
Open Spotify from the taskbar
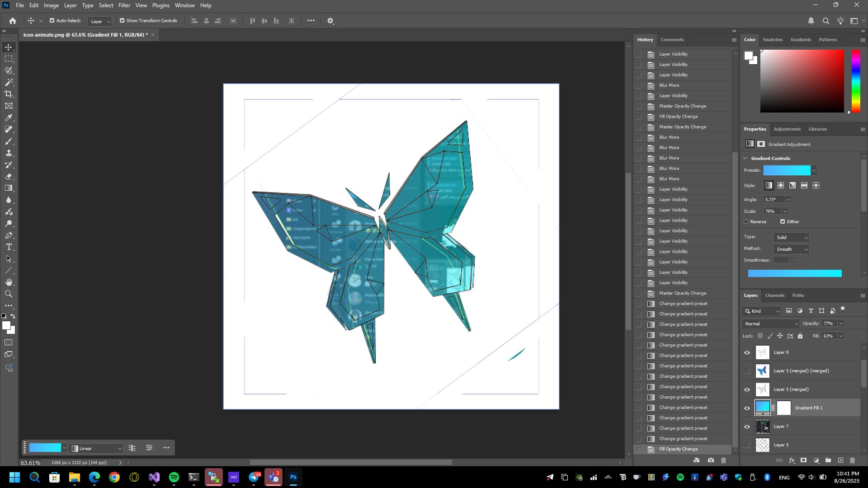174,477
